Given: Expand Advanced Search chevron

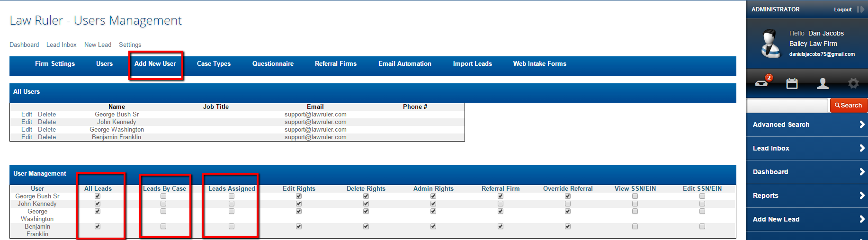Looking at the screenshot, I should (x=862, y=124).
